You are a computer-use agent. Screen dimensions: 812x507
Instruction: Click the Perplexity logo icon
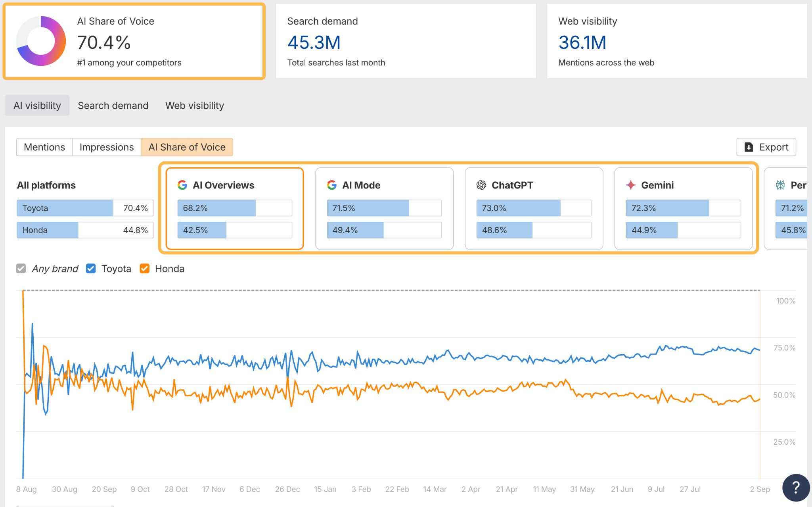(x=780, y=185)
